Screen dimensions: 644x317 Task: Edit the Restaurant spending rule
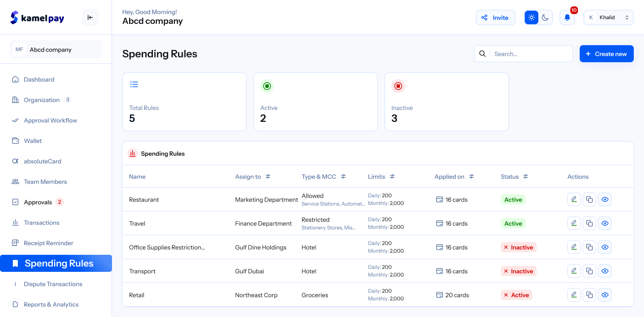tap(574, 199)
